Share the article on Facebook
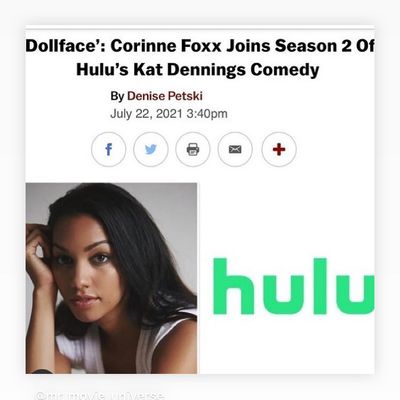 tap(109, 149)
